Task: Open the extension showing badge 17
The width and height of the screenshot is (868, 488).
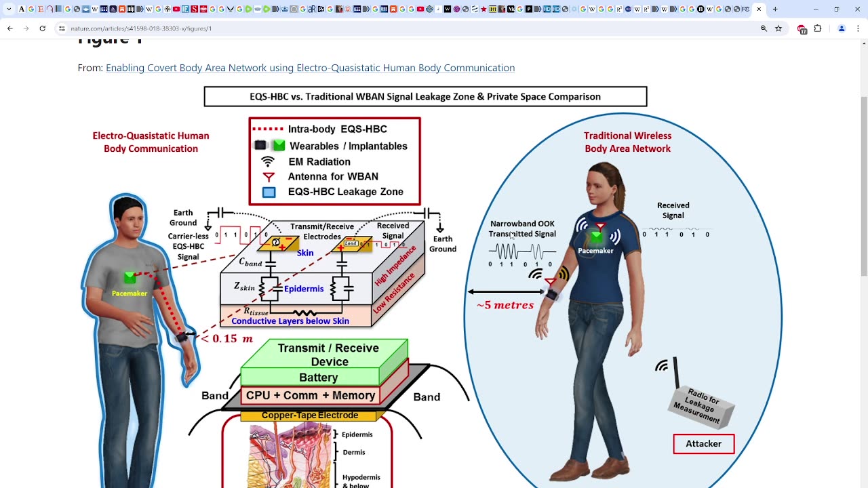Action: point(802,29)
